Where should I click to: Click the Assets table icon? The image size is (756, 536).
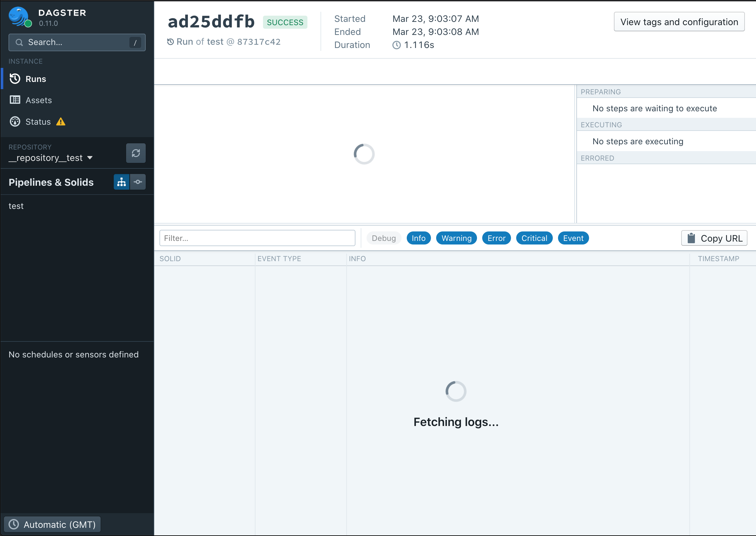coord(15,100)
